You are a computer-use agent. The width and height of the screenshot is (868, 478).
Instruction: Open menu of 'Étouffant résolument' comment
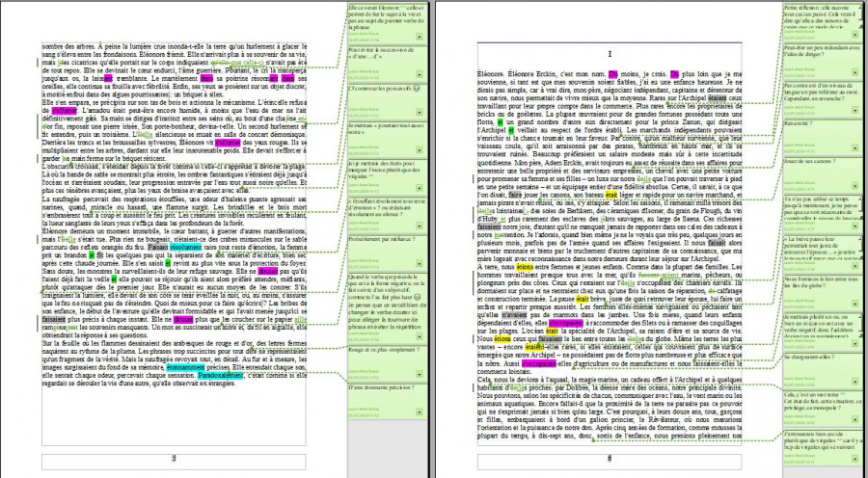pyautogui.click(x=420, y=226)
